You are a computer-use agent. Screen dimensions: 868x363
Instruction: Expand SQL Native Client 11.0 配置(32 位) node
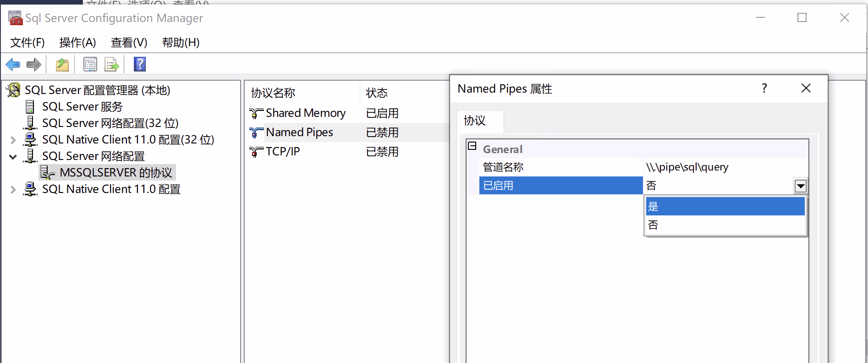(x=13, y=140)
